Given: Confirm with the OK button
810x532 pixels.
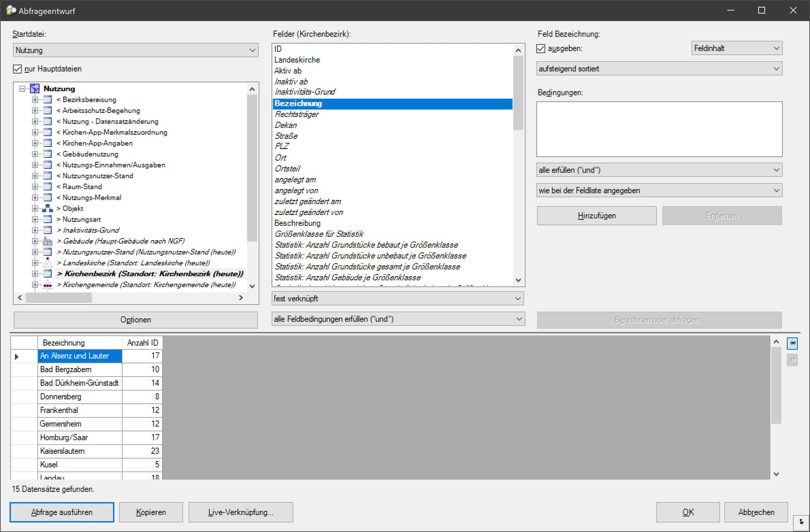Looking at the screenshot, I should (688, 512).
